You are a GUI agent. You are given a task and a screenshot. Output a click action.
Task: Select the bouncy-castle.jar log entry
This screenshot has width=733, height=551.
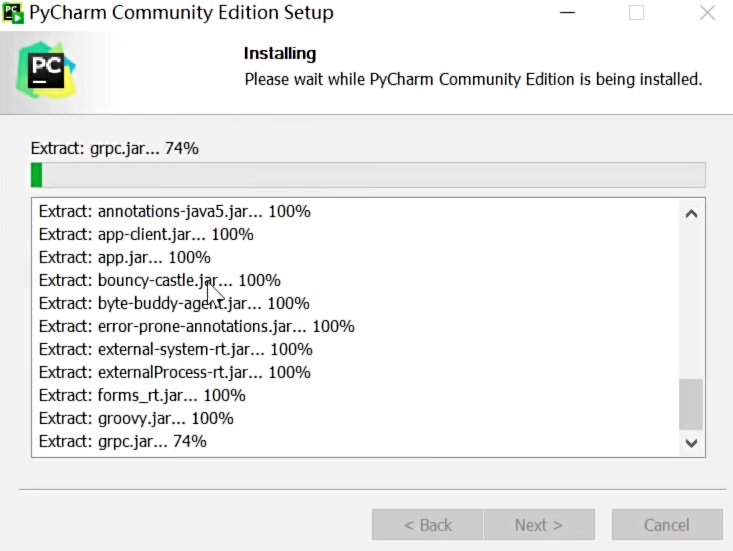point(160,281)
